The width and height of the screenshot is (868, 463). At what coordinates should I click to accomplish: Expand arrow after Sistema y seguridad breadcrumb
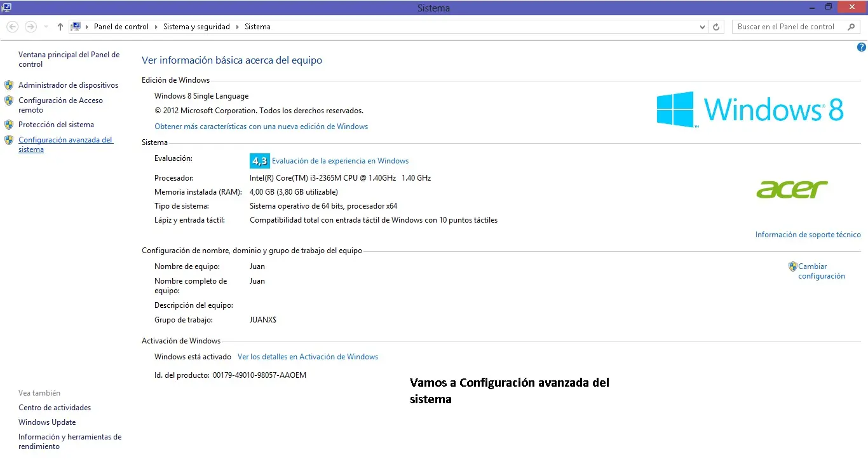tap(238, 27)
